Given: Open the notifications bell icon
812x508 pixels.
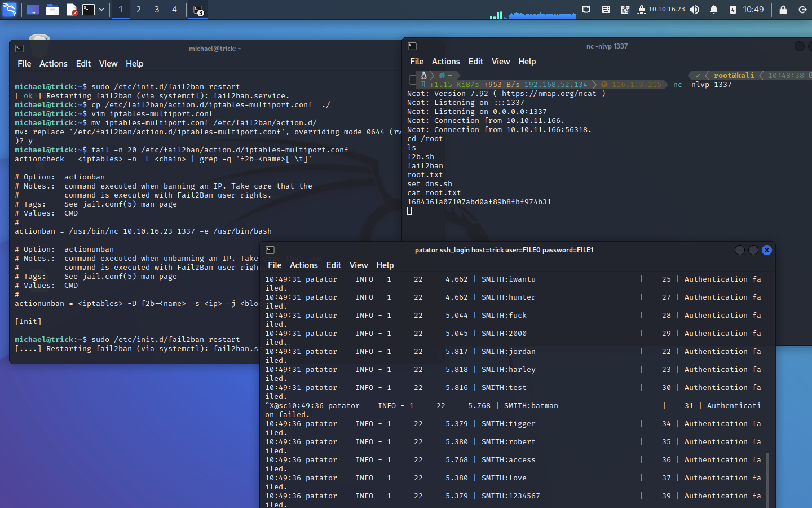Looking at the screenshot, I should pos(714,9).
